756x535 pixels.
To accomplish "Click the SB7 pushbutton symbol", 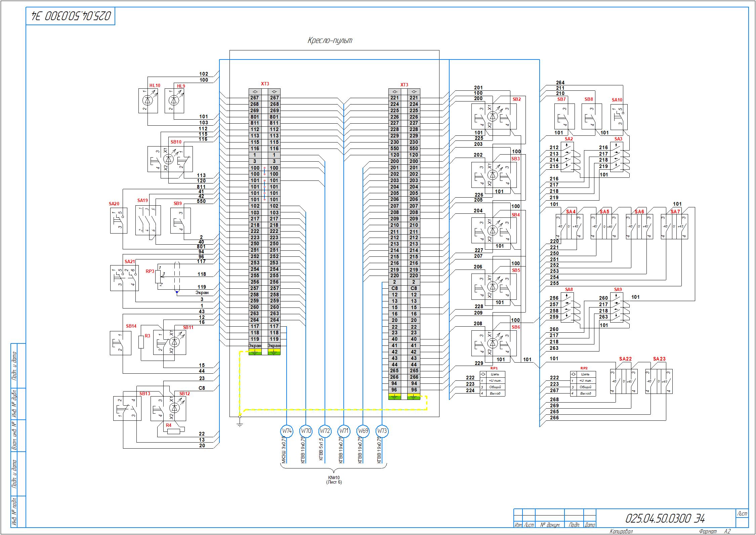I will [564, 117].
